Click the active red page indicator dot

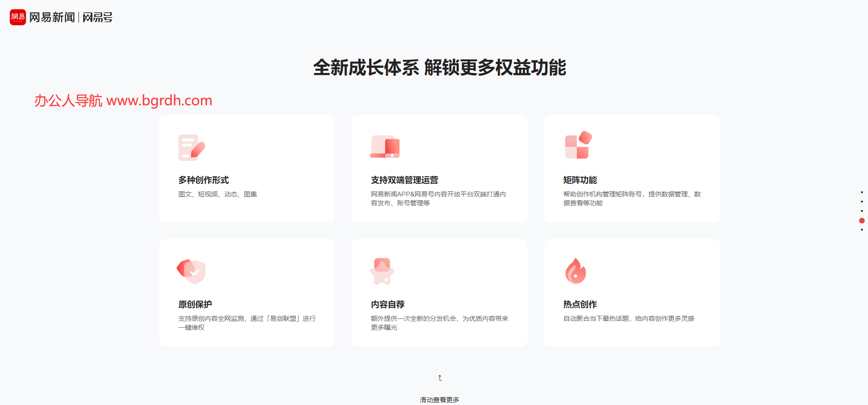coord(862,221)
